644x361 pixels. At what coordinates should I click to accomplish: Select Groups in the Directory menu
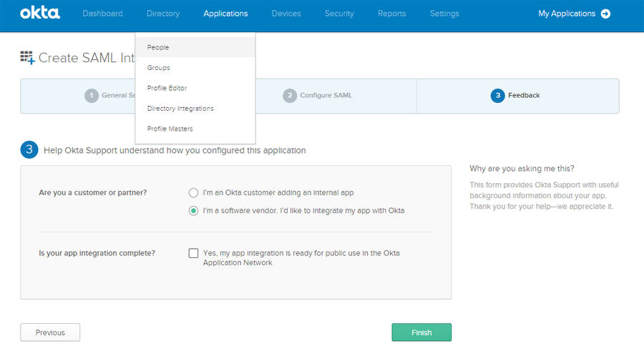159,68
